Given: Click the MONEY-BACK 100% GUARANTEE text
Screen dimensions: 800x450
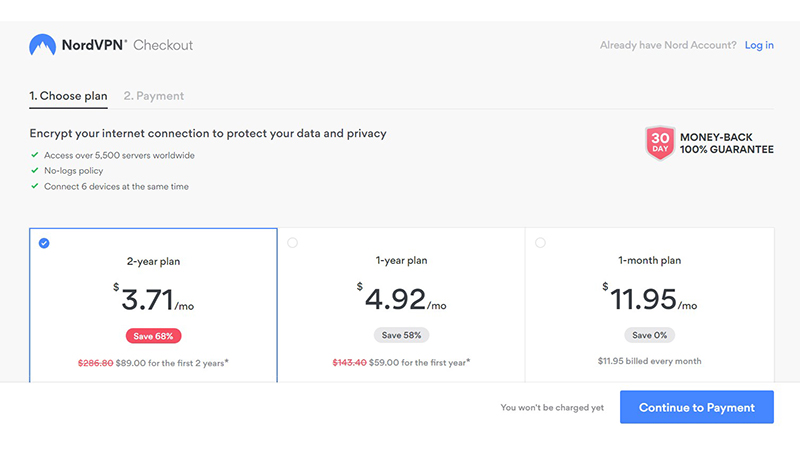Looking at the screenshot, I should tap(727, 143).
